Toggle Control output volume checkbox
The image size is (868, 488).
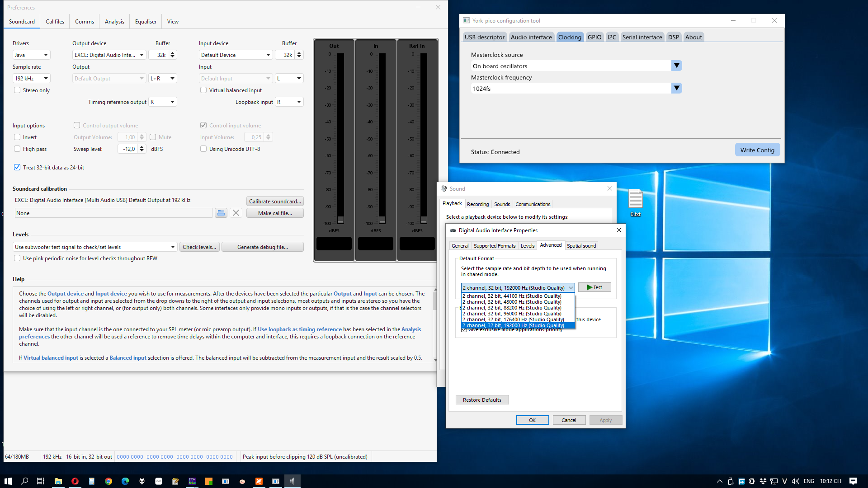[x=77, y=126]
